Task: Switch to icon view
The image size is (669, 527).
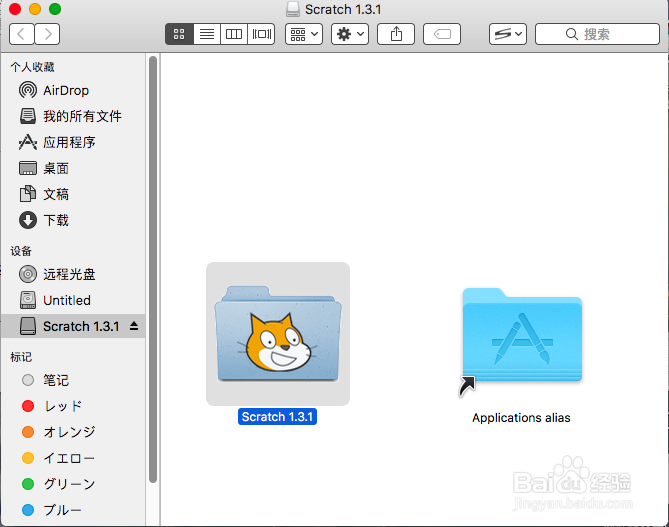Action: click(179, 34)
